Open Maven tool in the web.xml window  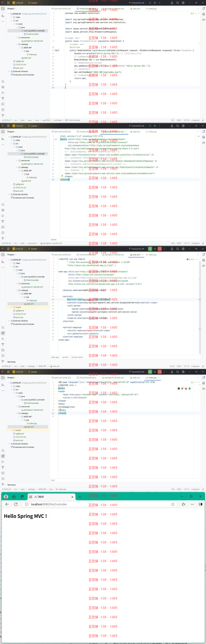click(203, 266)
